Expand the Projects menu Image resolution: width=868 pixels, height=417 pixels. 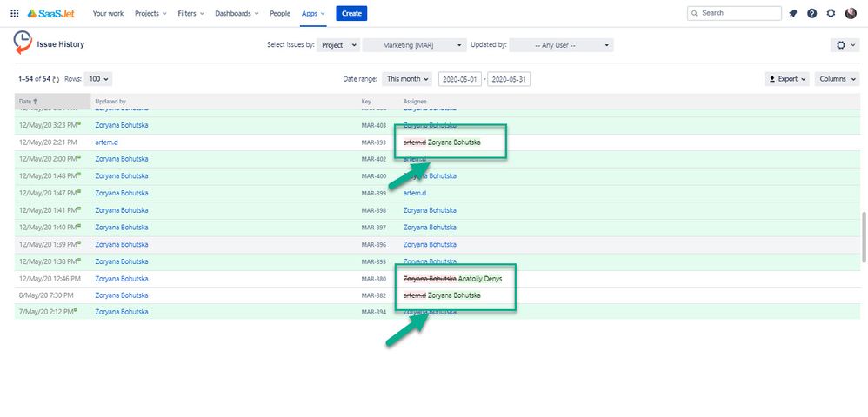150,13
